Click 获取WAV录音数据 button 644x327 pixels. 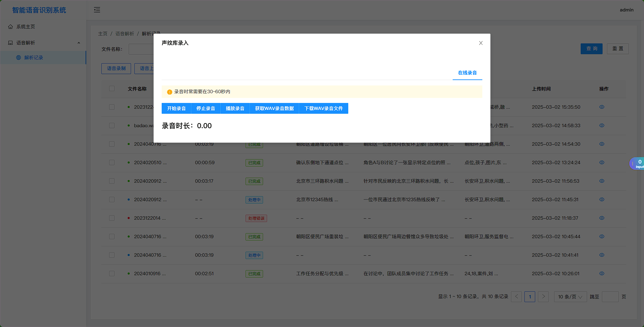274,108
